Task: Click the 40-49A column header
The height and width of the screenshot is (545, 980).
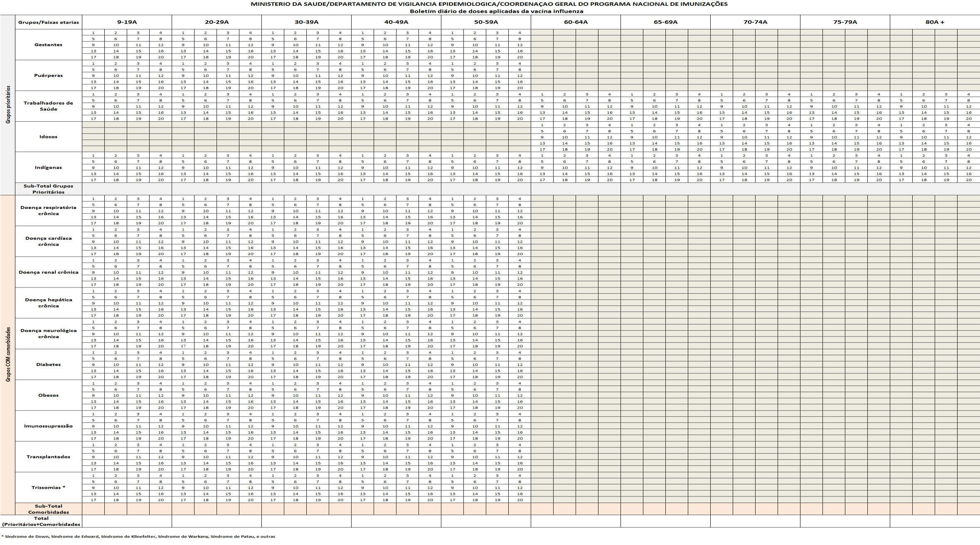Action: 396,22
